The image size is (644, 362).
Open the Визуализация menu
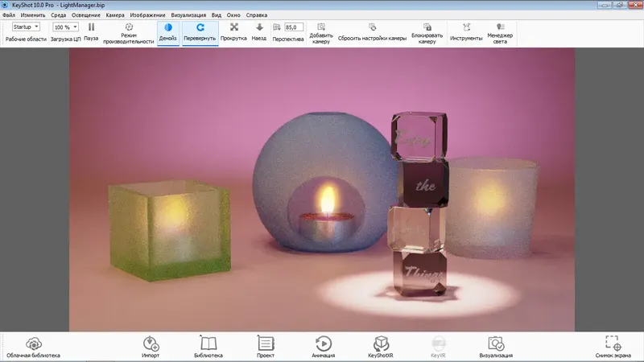pyautogui.click(x=188, y=15)
